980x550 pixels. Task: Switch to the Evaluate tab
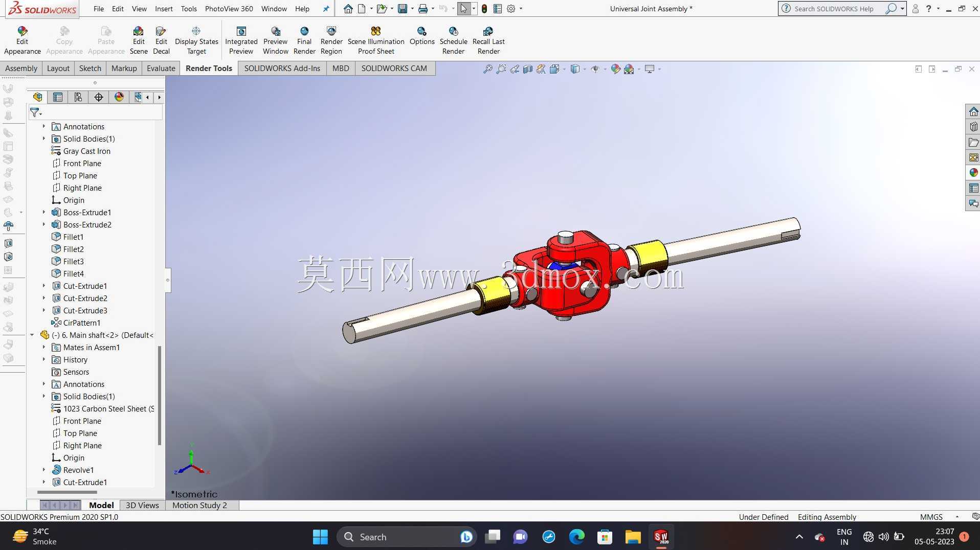point(161,68)
